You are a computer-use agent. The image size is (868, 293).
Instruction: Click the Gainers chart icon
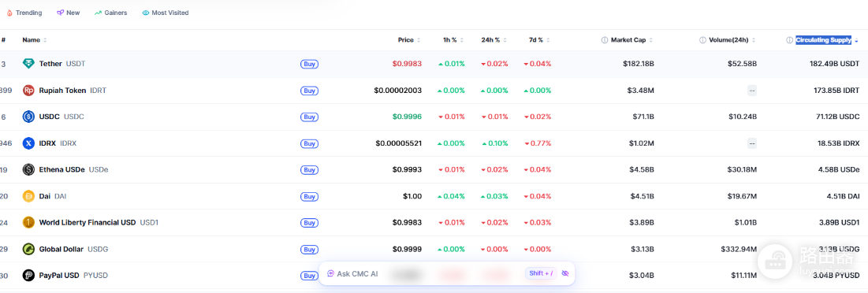(98, 13)
